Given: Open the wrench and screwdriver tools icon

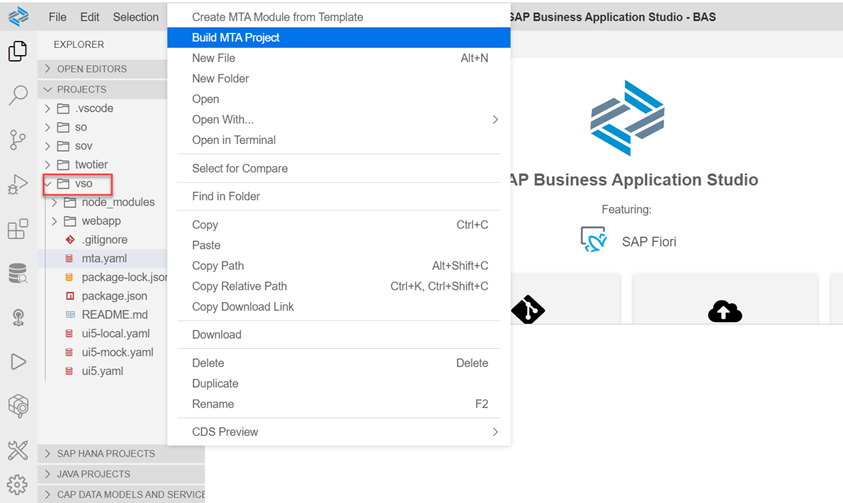Looking at the screenshot, I should (18, 450).
